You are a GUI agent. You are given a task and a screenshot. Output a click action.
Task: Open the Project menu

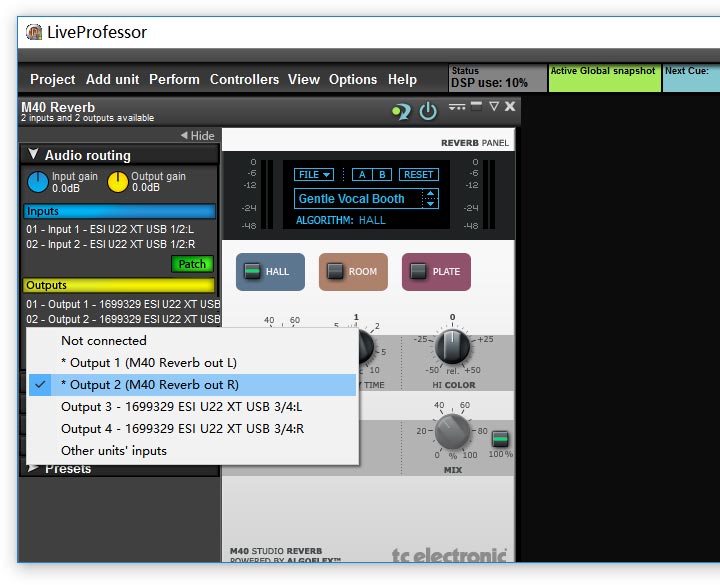52,79
